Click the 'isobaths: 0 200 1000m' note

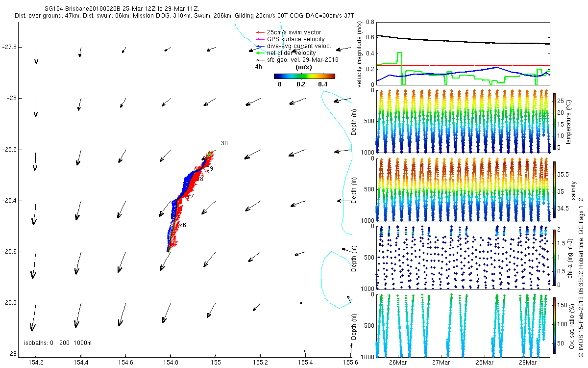point(58,343)
